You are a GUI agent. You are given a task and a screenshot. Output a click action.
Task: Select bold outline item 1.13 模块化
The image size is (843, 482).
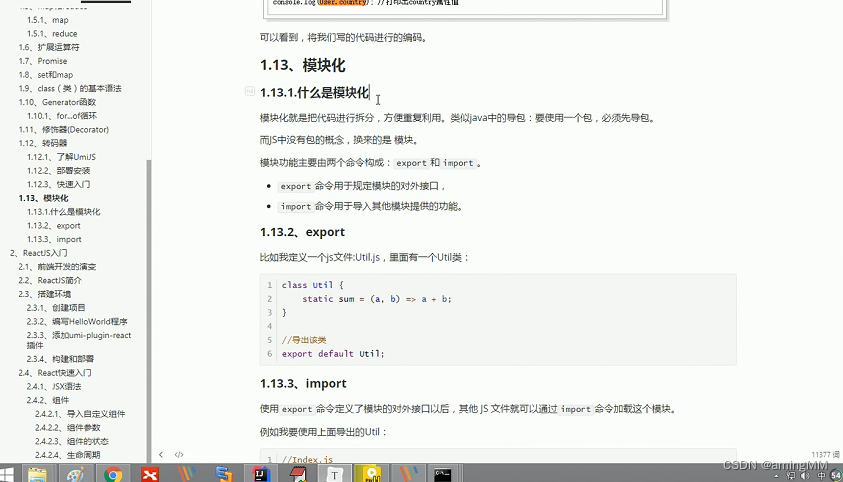[x=43, y=198]
